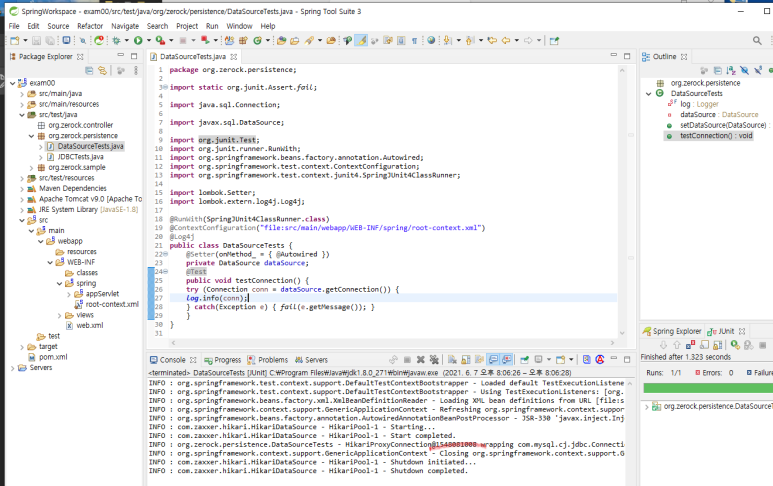Click the Last Edit Location icon in the toolbar
Screen dimensions: 773x486
coord(492,41)
